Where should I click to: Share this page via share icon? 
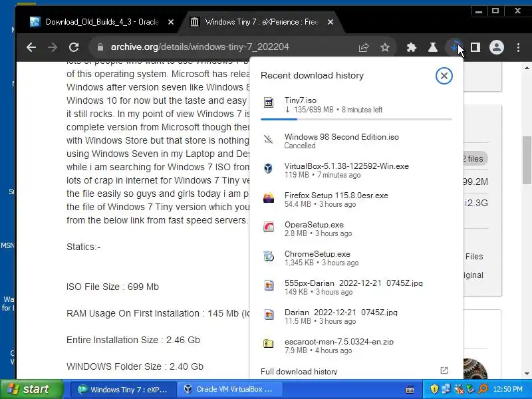click(364, 47)
